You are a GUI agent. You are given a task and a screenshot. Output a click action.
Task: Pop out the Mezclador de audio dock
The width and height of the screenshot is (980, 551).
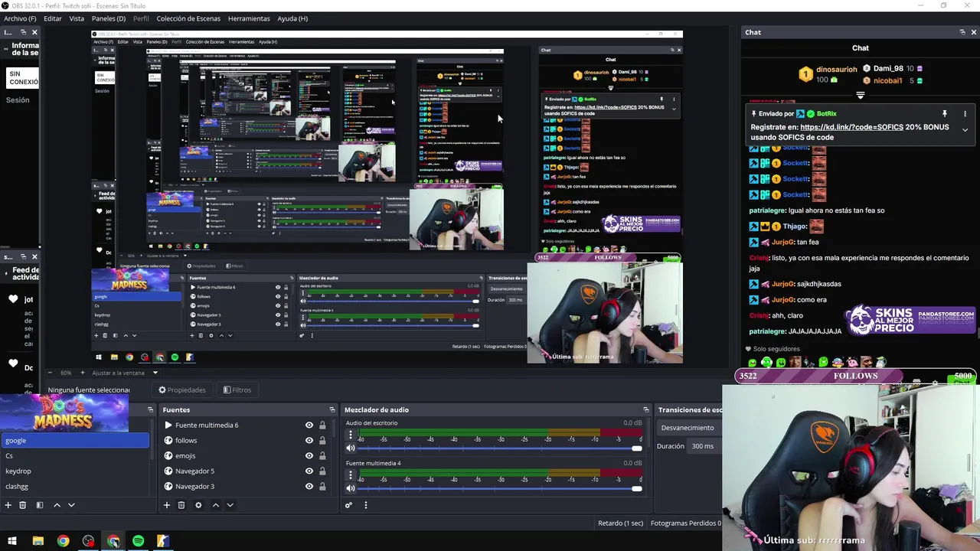[x=645, y=409]
